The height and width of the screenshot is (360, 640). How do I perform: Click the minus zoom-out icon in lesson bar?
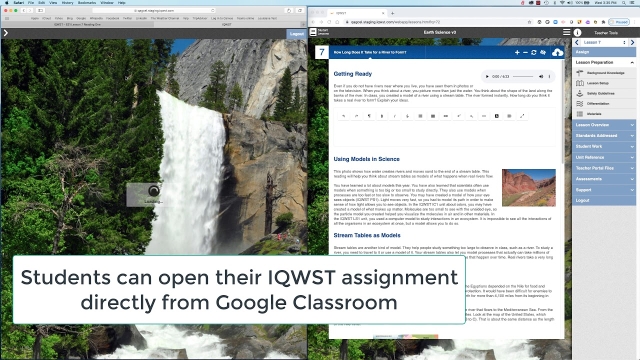(525, 52)
